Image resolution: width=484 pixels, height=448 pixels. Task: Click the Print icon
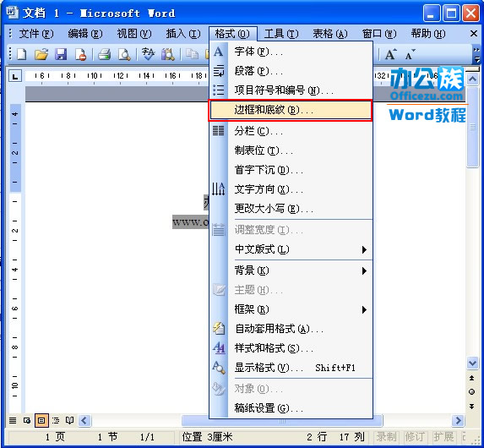105,54
